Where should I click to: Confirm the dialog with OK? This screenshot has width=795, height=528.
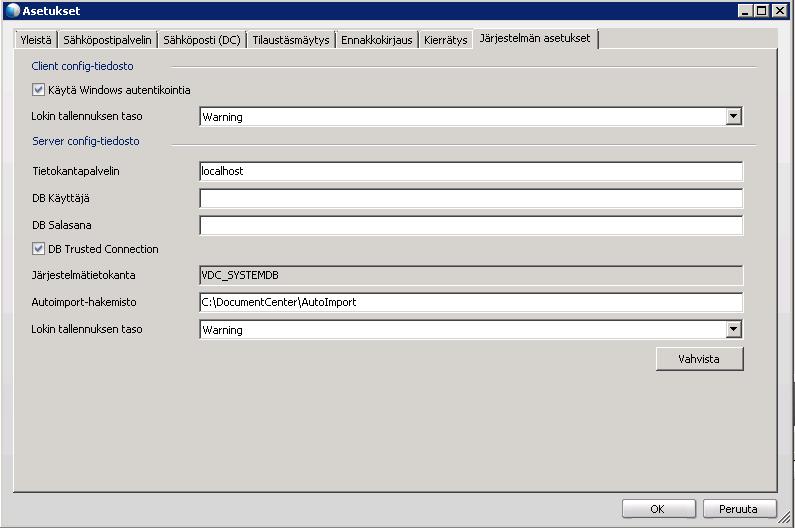point(659,509)
